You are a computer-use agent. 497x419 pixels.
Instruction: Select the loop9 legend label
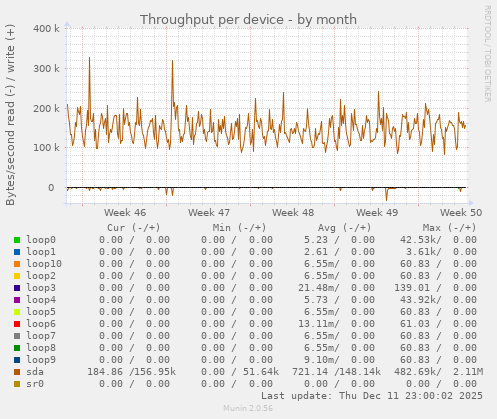[x=41, y=360]
